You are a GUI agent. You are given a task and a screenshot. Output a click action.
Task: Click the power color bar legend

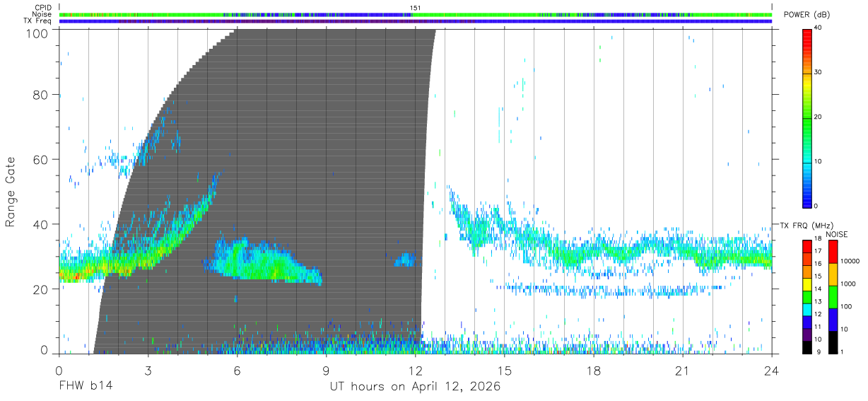(x=807, y=117)
